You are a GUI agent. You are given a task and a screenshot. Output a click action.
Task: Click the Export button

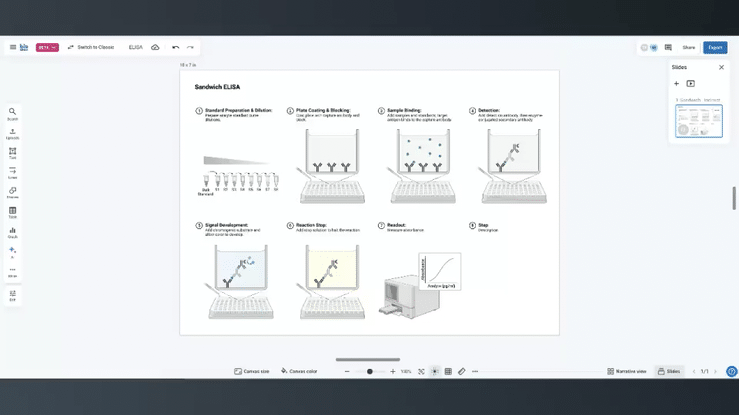pyautogui.click(x=715, y=47)
